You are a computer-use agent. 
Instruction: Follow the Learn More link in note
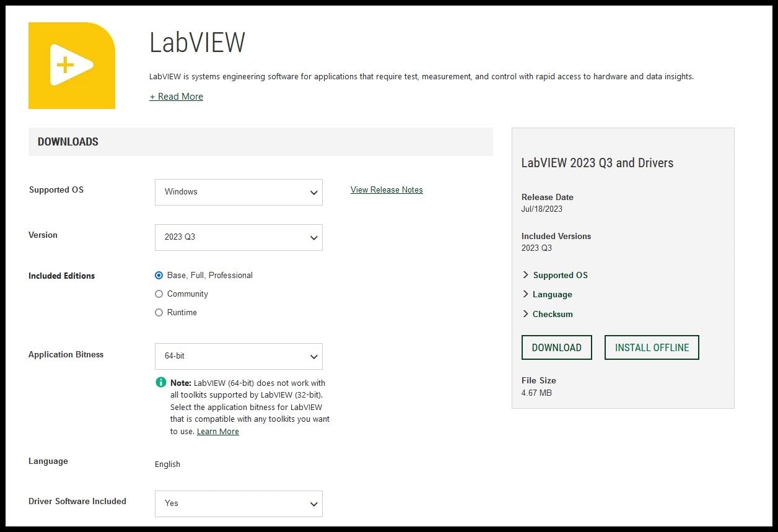coord(218,431)
